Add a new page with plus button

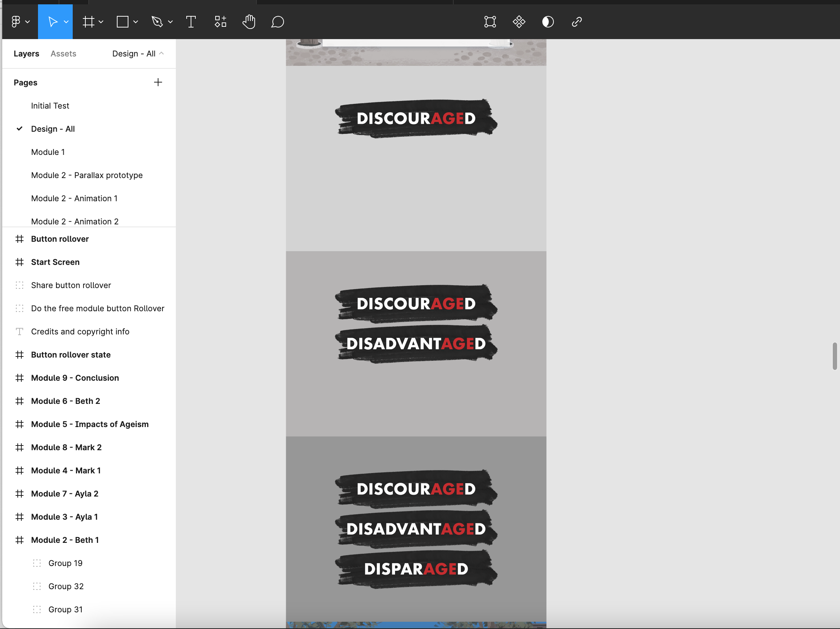point(158,82)
